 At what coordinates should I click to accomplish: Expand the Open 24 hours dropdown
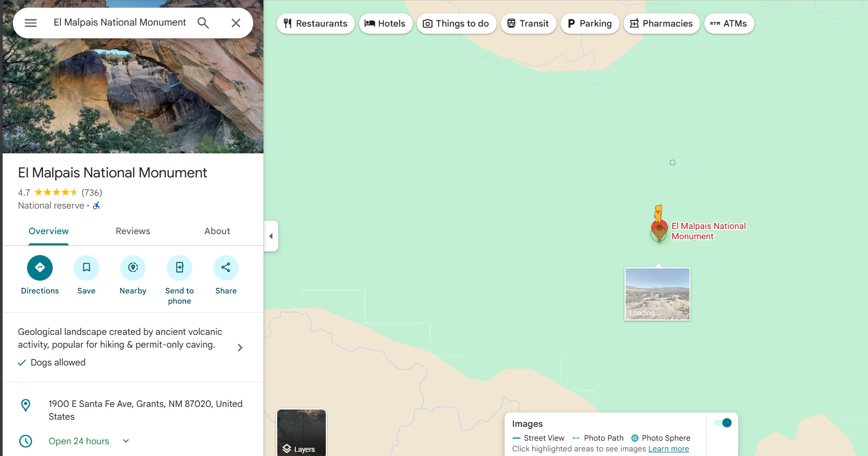[126, 441]
